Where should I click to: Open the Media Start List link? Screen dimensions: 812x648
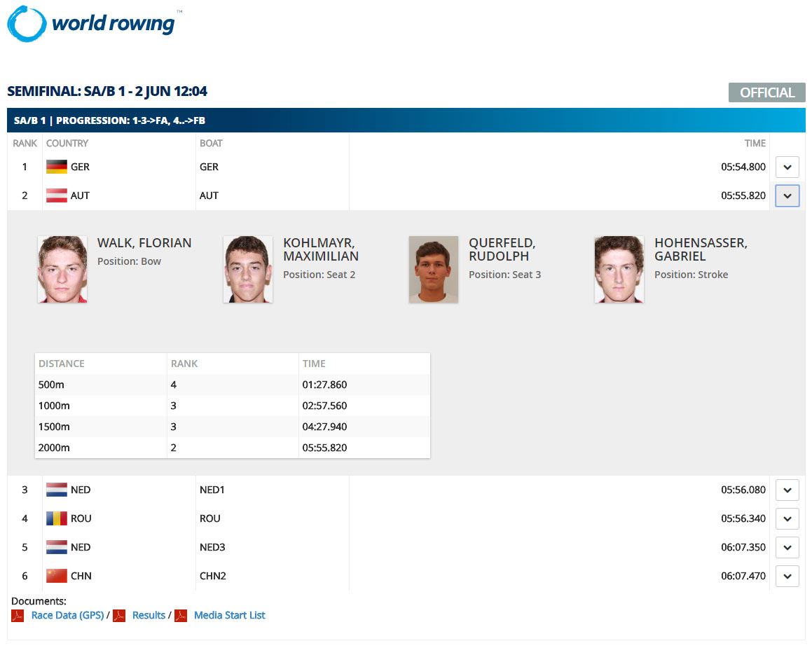coord(229,615)
